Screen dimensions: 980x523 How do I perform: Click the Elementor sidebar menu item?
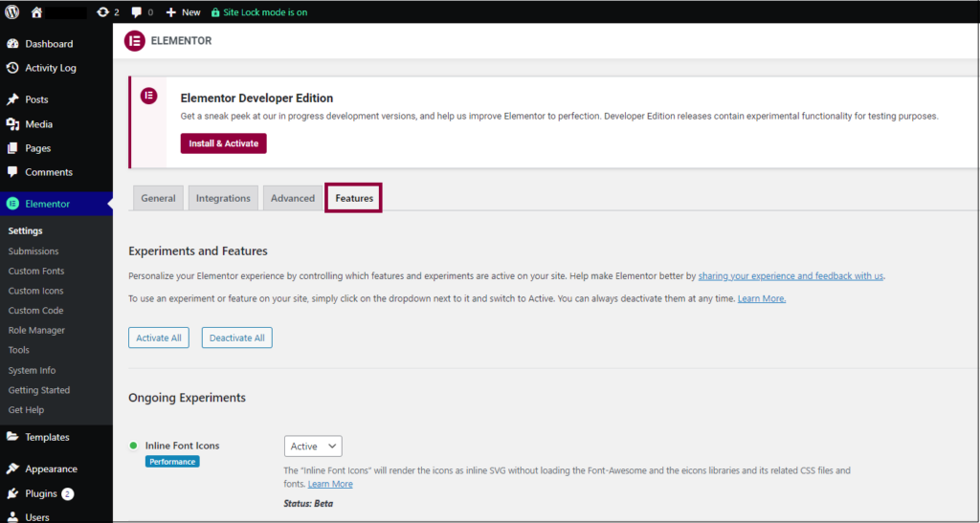click(x=56, y=204)
